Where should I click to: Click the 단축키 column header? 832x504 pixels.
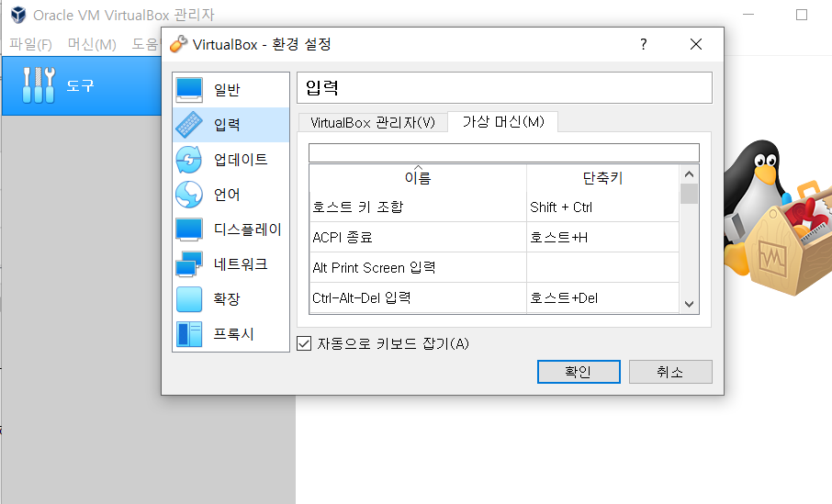tap(602, 178)
